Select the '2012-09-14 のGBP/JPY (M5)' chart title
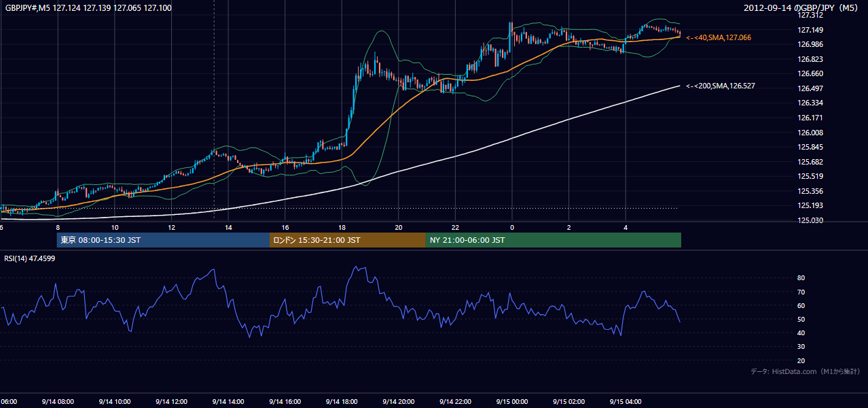Screen dimensions: 868x408 coord(801,7)
